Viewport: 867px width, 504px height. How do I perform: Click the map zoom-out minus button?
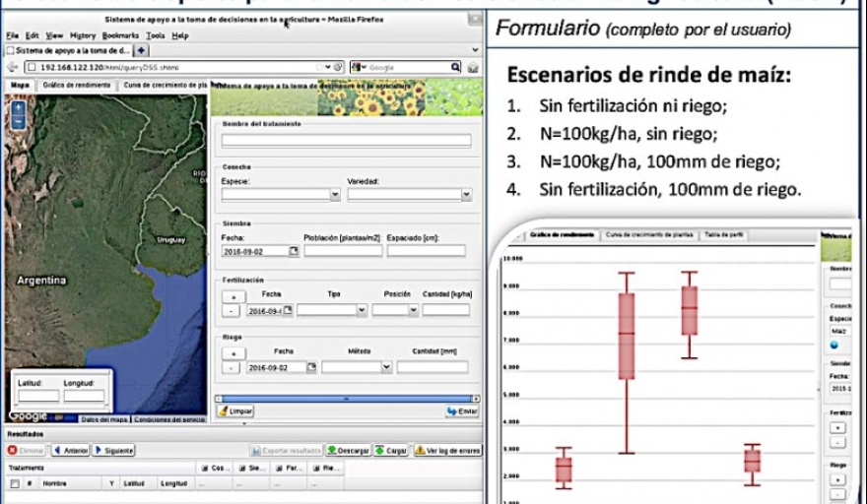20,122
